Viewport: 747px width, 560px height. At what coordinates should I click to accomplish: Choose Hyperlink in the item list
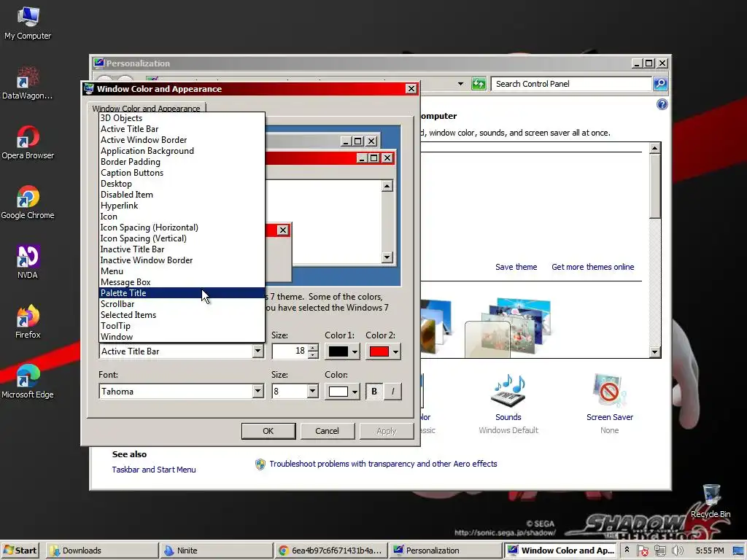182,206
